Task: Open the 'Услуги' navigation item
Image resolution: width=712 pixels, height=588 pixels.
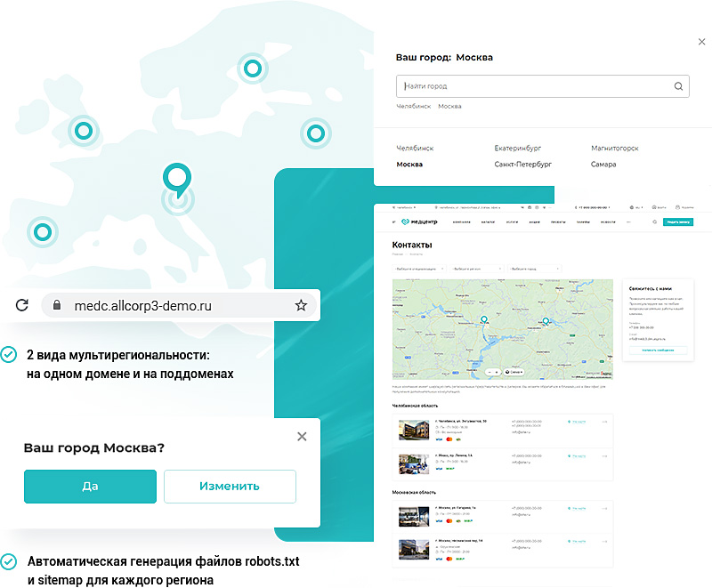Action: pyautogui.click(x=511, y=221)
